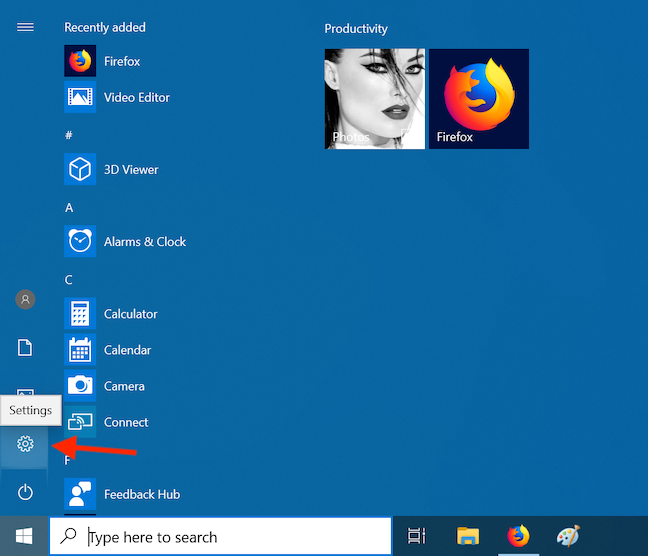Switch to Firefox on the taskbar
The height and width of the screenshot is (556, 648).
(x=519, y=536)
